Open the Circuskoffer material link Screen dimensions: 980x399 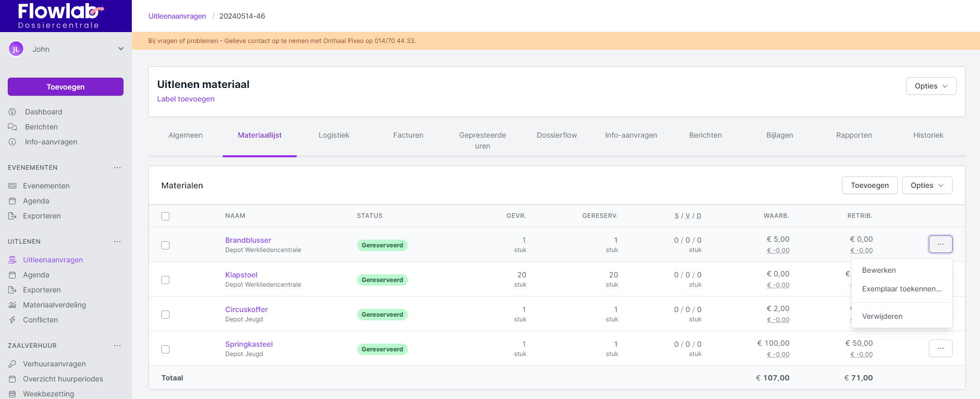247,309
